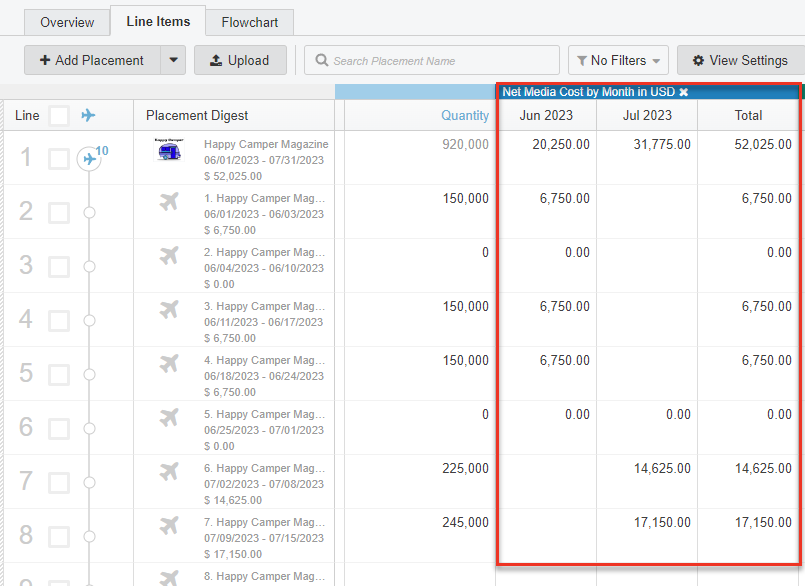Image resolution: width=805 pixels, height=586 pixels.
Task: Check the checkbox for line 1
Action: (x=59, y=158)
